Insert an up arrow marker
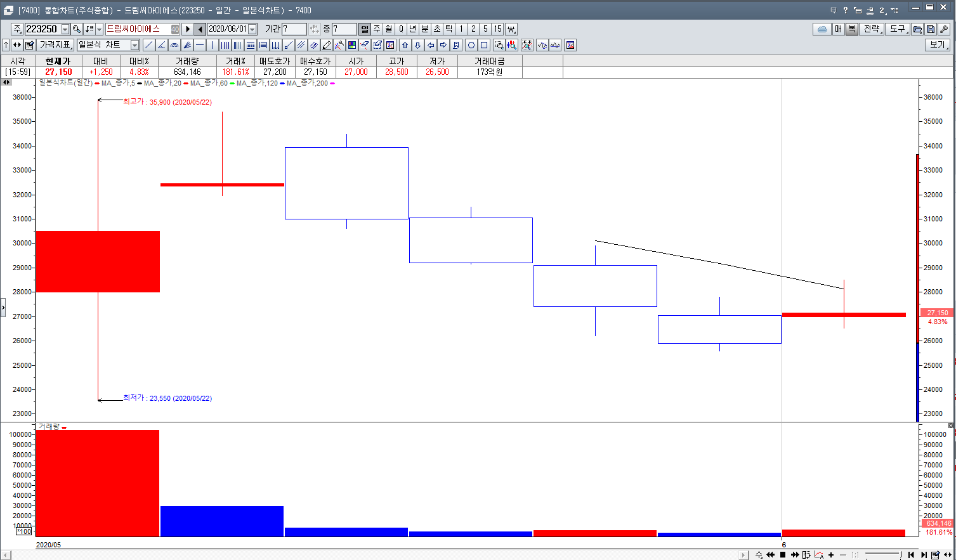This screenshot has width=956, height=560. tap(405, 45)
